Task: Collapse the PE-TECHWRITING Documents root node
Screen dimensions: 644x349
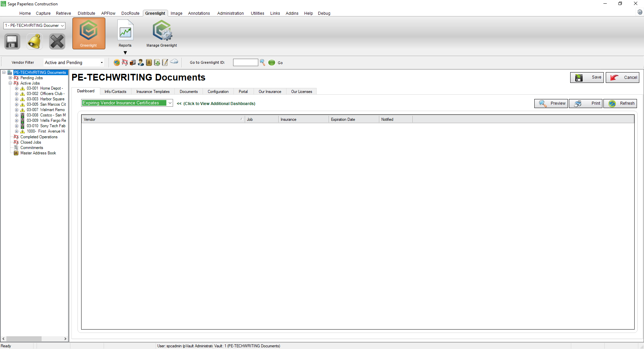Action: point(4,72)
